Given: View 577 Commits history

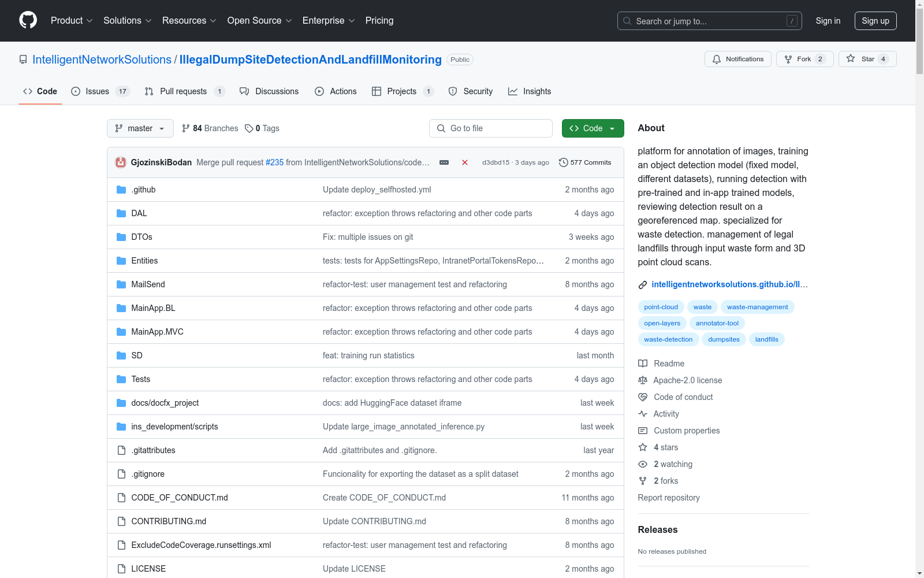Looking at the screenshot, I should pos(585,162).
